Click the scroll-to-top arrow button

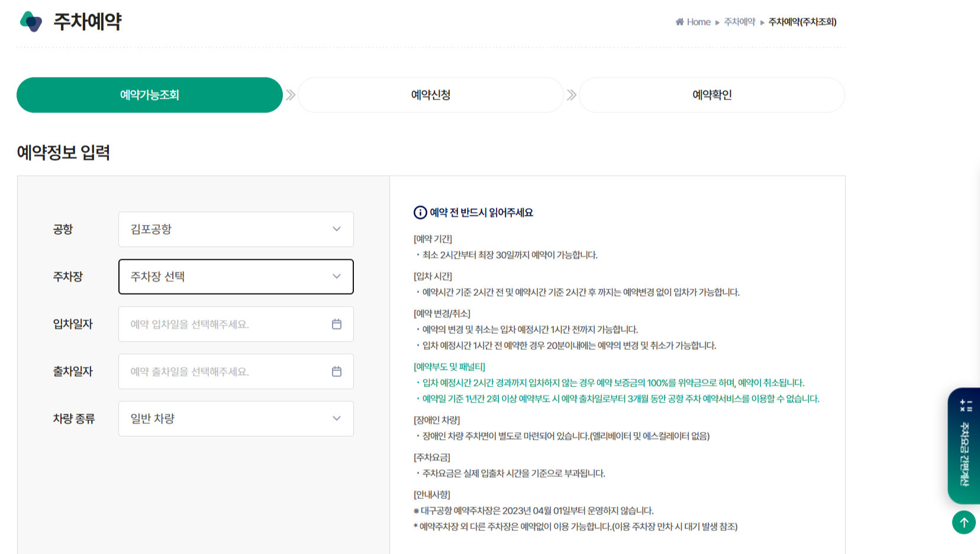pyautogui.click(x=963, y=523)
